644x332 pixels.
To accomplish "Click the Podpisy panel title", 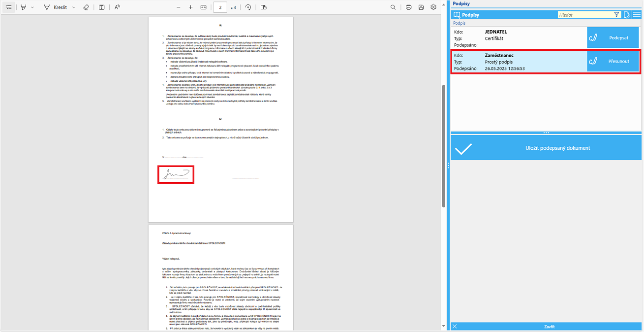I will coord(461,3).
